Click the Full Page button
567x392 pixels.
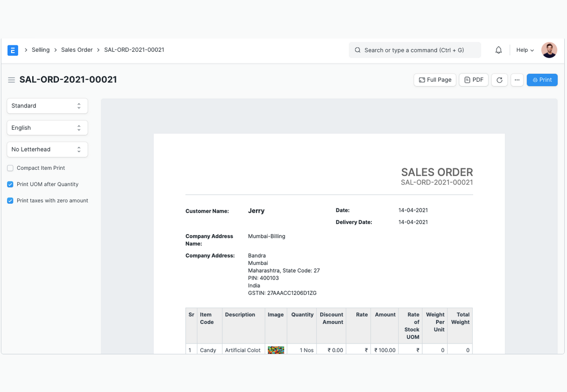click(435, 80)
